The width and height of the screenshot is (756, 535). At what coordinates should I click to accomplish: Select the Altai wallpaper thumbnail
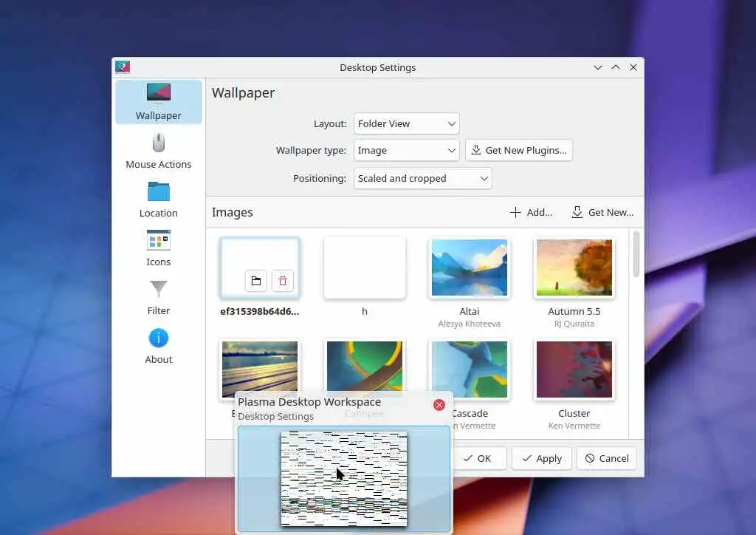469,267
